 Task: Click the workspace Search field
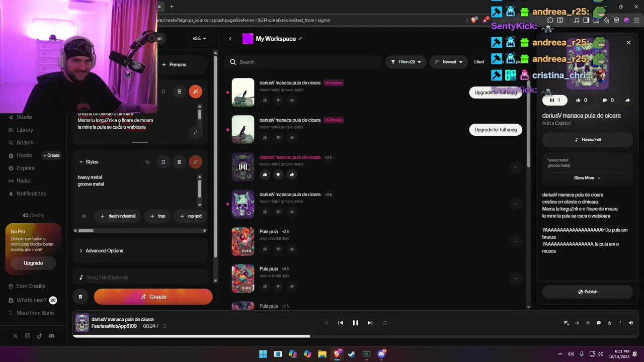pos(303,62)
